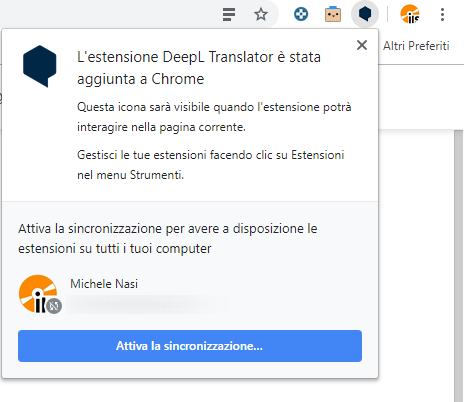Click the 'Gestisci le tue estensioni' paragraph
Screen dimensions: 464x402
(x=211, y=165)
